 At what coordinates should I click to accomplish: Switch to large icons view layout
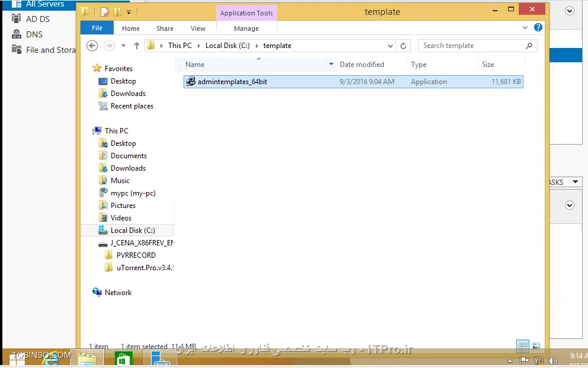pyautogui.click(x=536, y=346)
